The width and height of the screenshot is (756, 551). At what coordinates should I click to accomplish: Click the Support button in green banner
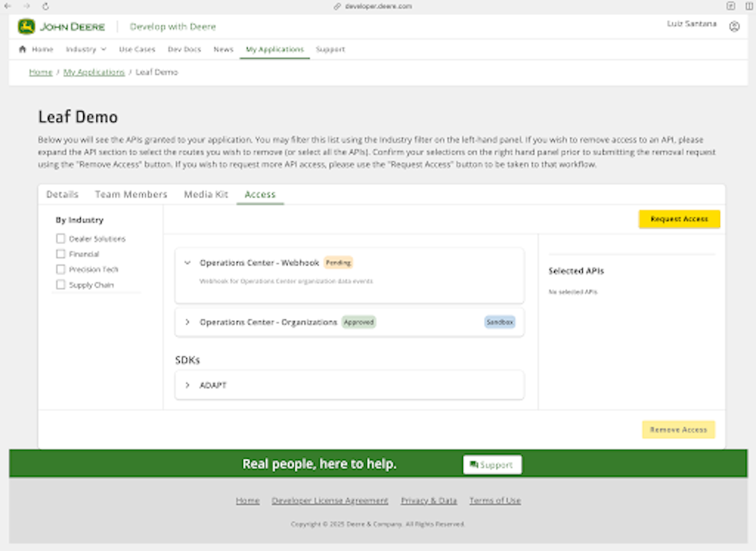492,465
